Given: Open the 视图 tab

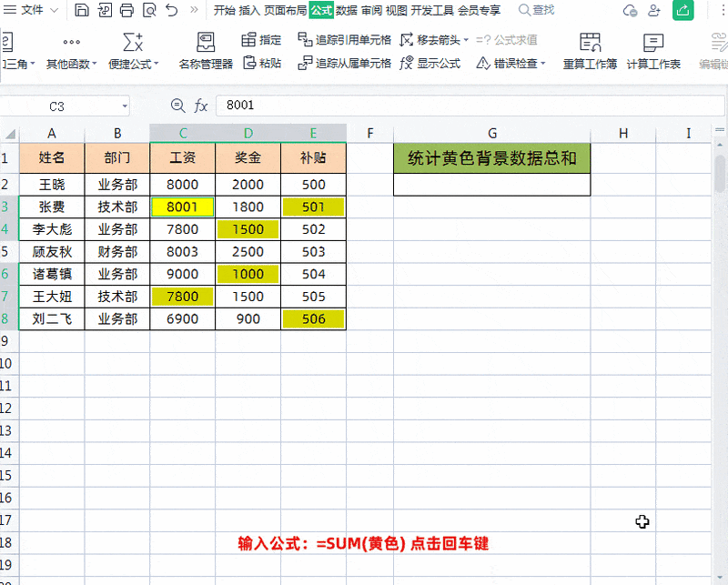Looking at the screenshot, I should [397, 10].
